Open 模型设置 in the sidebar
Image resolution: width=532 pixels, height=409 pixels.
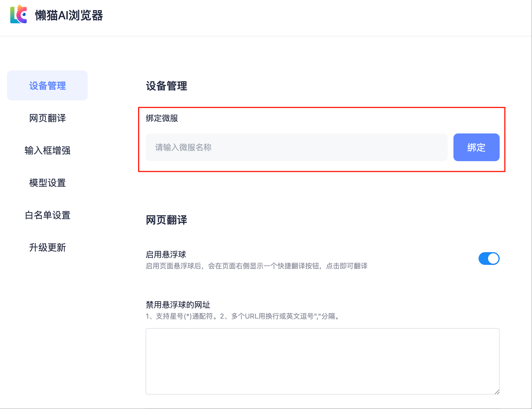click(x=47, y=183)
